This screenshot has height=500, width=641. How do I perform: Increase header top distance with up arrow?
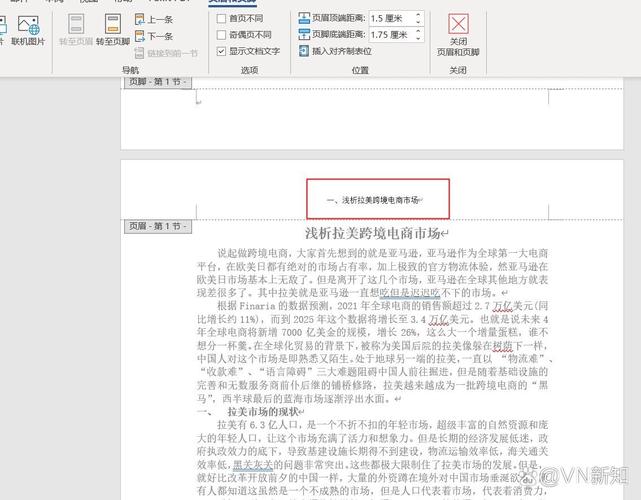click(x=418, y=15)
